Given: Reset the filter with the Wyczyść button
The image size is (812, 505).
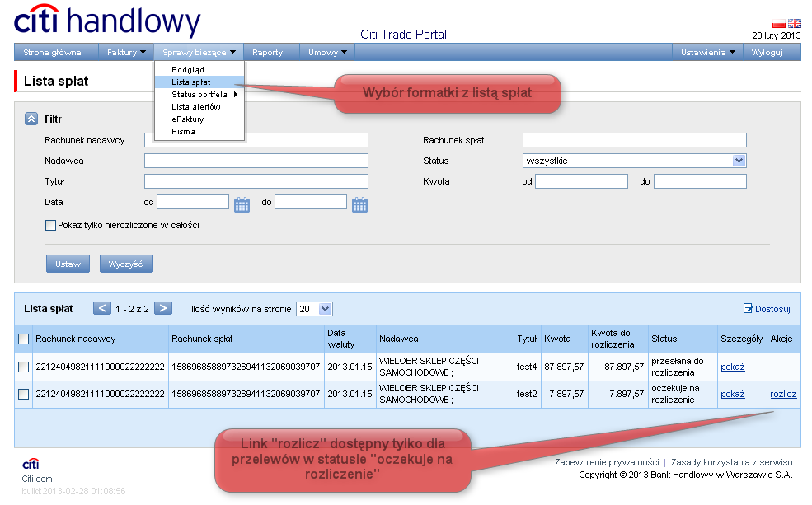Looking at the screenshot, I should click(x=126, y=264).
